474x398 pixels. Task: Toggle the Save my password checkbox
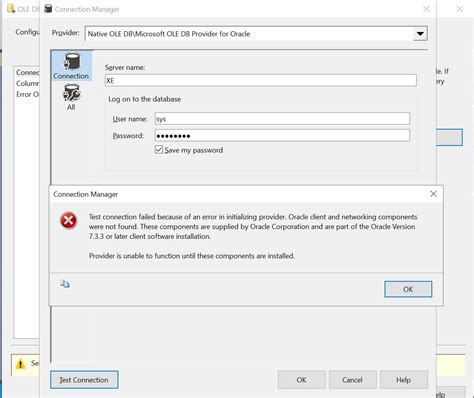[x=159, y=150]
